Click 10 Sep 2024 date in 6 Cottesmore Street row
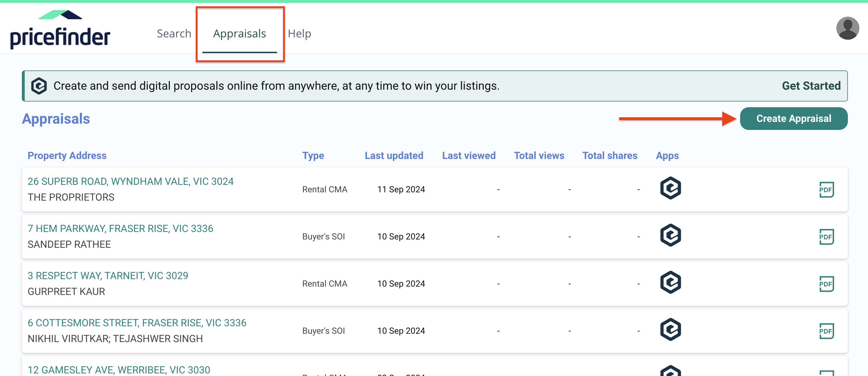This screenshot has height=376, width=868. point(401,331)
